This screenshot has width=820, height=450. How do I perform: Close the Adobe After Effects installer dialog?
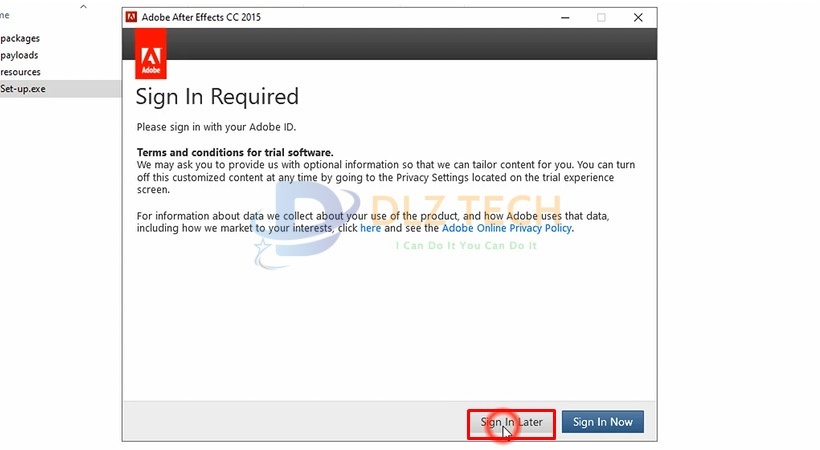pyautogui.click(x=638, y=17)
